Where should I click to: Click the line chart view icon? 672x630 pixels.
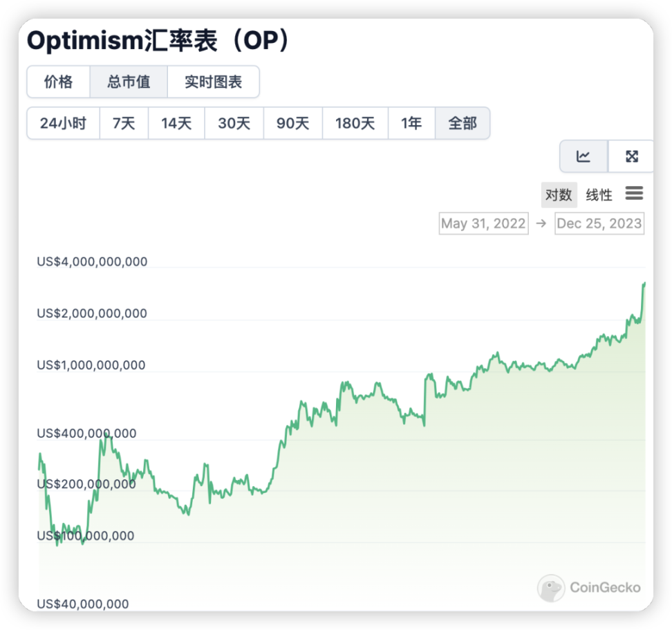(x=584, y=156)
